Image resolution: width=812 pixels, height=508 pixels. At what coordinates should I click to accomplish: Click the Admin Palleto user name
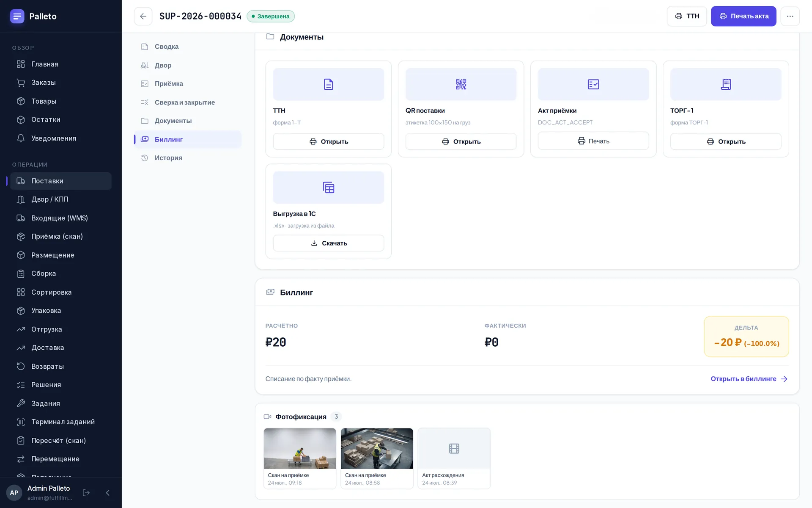(x=49, y=489)
